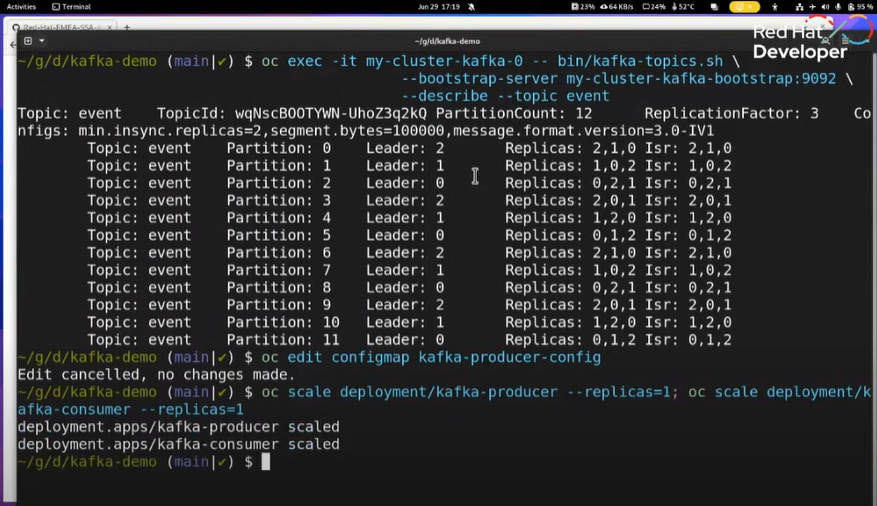Click deployment/kafka-producer in scale command
This screenshot has height=506, width=877.
point(449,391)
